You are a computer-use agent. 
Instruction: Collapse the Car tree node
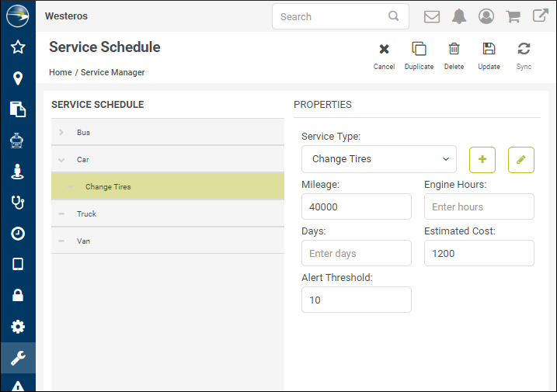tap(61, 160)
